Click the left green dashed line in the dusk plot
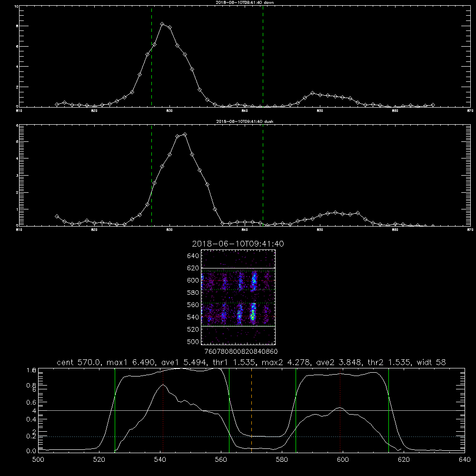Screen dimensions: 476x476 point(151,175)
